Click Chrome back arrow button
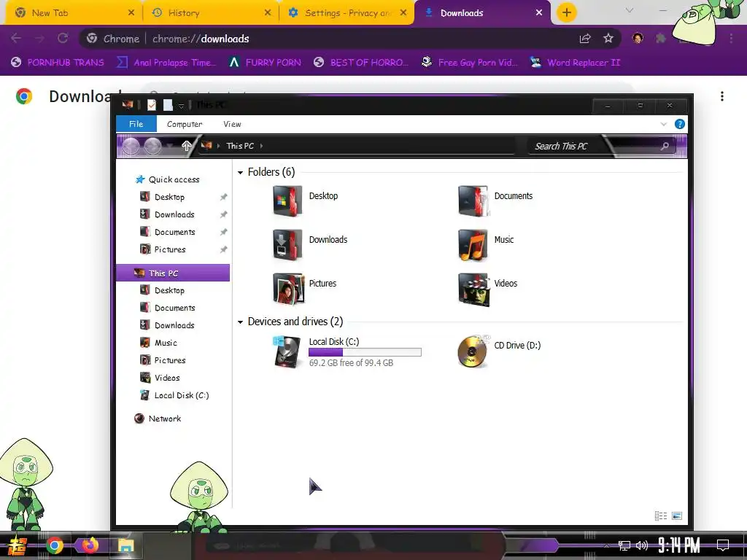747x560 pixels. point(16,39)
